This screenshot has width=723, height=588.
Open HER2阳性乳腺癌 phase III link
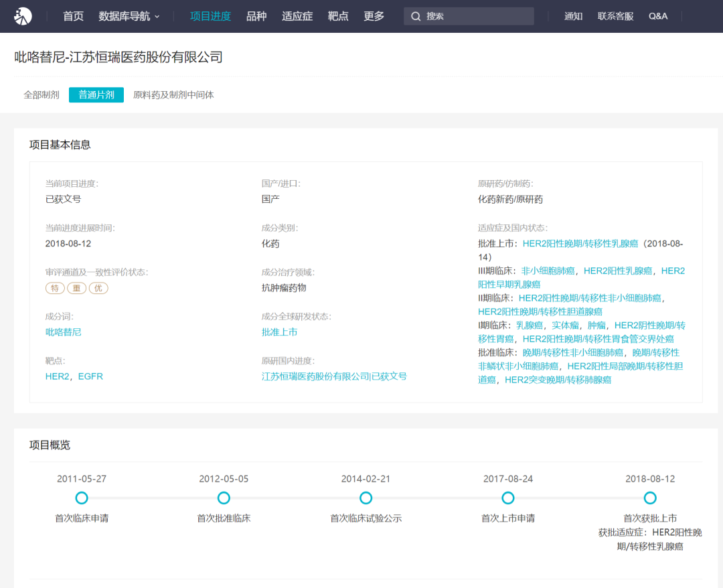(x=618, y=271)
